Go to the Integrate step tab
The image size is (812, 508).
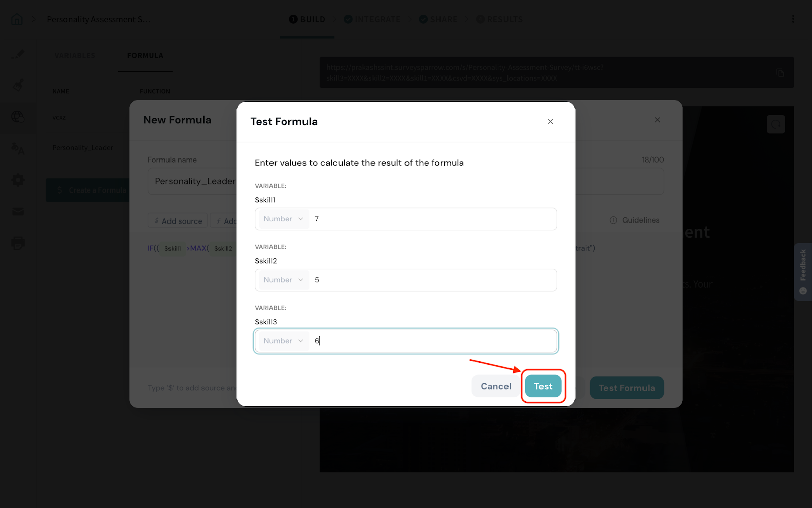pyautogui.click(x=372, y=19)
